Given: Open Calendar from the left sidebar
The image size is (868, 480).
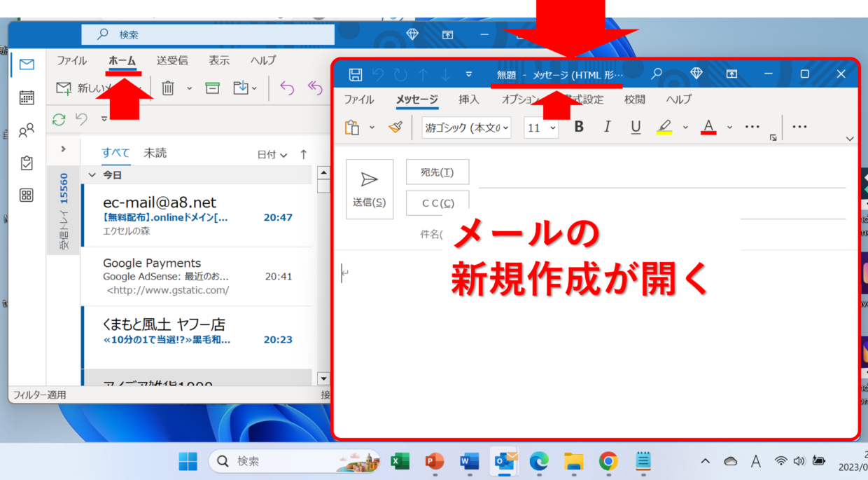Looking at the screenshot, I should click(27, 97).
